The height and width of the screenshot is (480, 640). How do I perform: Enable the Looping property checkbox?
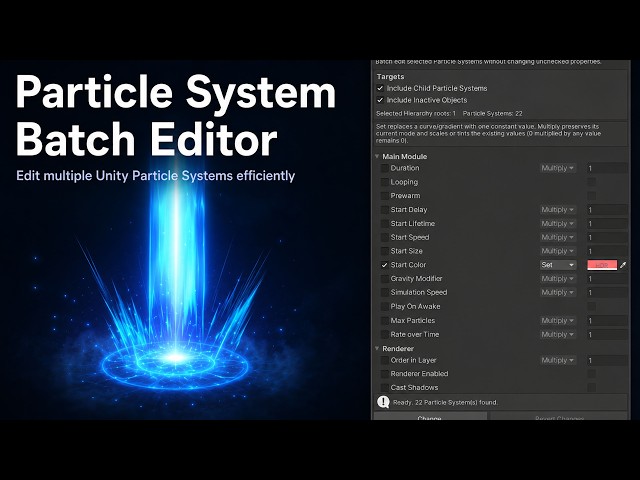tap(384, 182)
